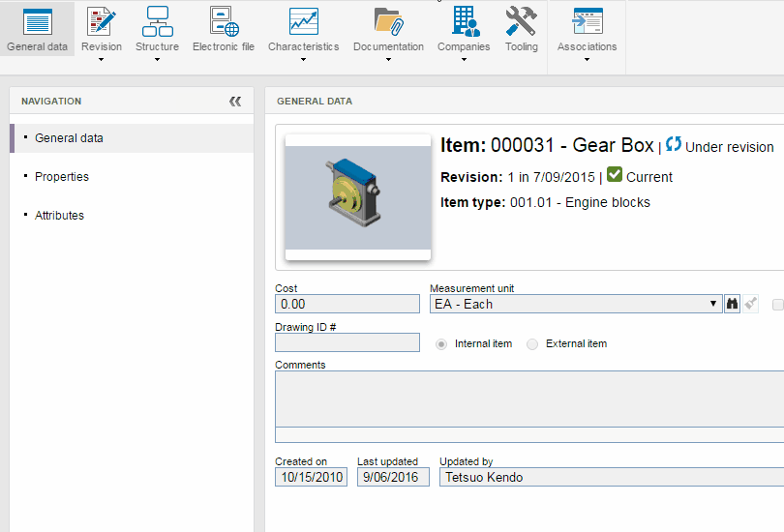Click the Cost field
This screenshot has height=532, width=784.
pos(347,304)
